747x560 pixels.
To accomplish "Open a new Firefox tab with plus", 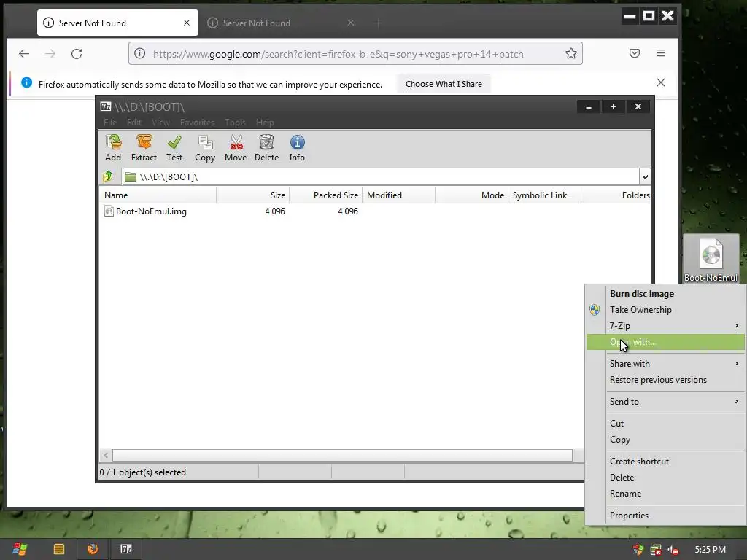I will tap(379, 23).
